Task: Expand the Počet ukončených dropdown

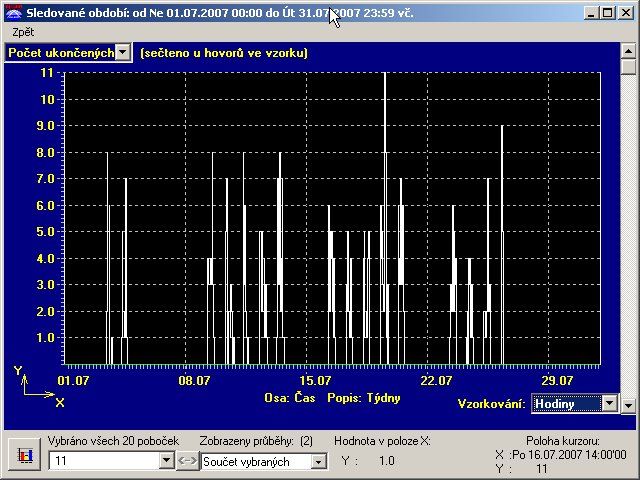Action: (122, 52)
